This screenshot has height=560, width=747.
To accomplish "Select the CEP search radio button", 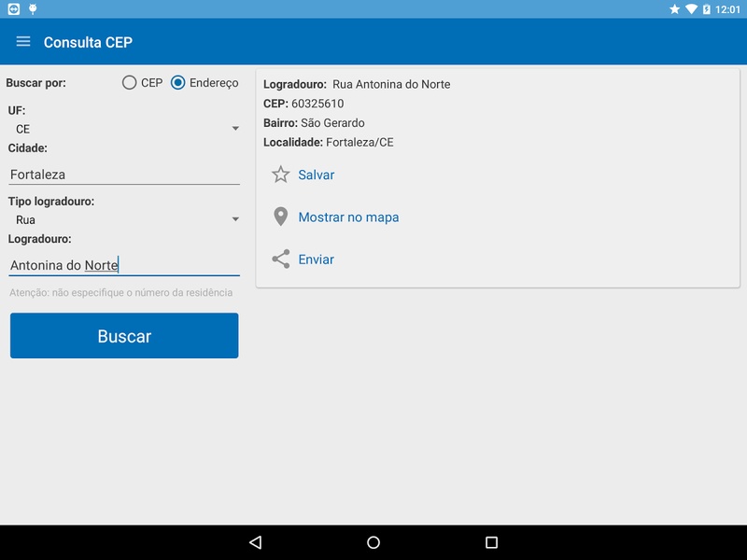I will [x=129, y=83].
